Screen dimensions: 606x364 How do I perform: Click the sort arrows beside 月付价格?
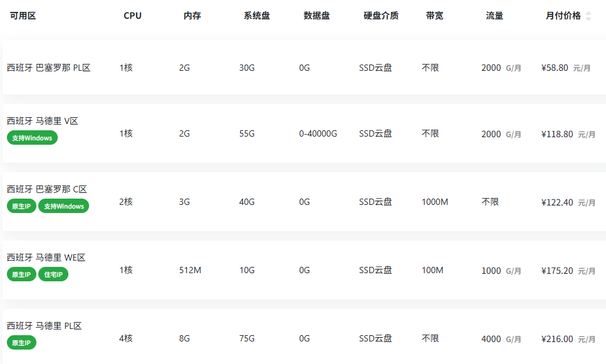[588, 16]
